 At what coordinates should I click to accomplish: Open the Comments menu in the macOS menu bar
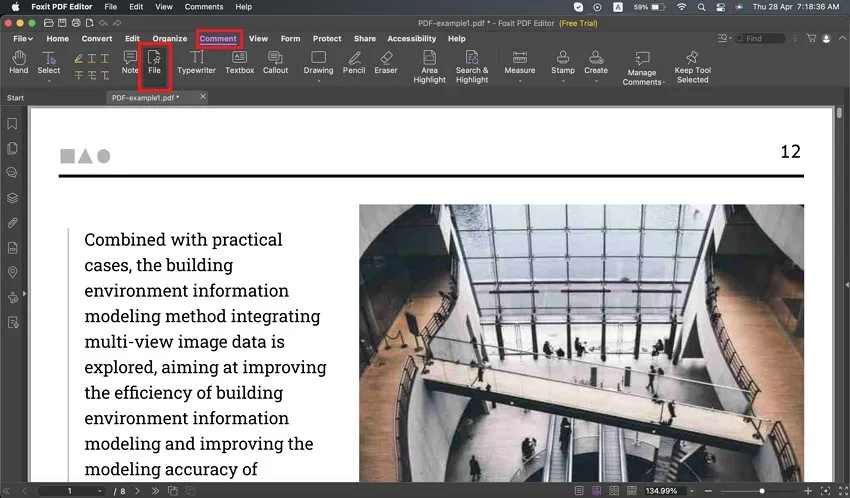pos(204,7)
